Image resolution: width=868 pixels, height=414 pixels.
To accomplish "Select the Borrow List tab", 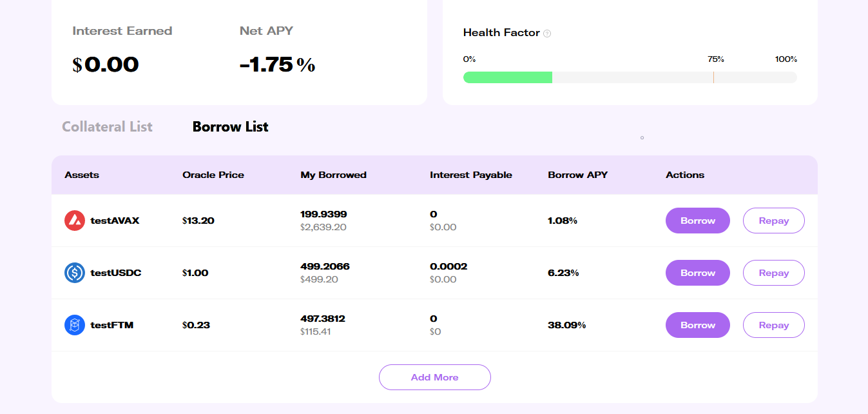I will click(x=230, y=126).
